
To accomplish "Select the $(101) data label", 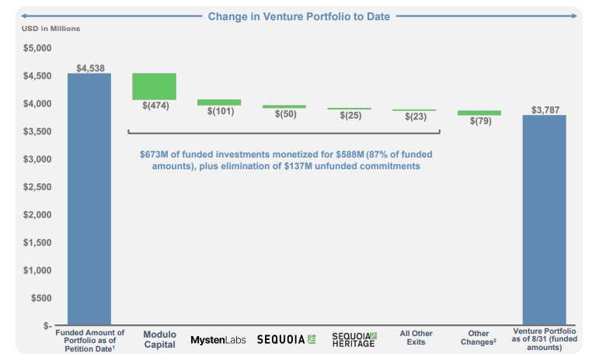I will point(221,112).
